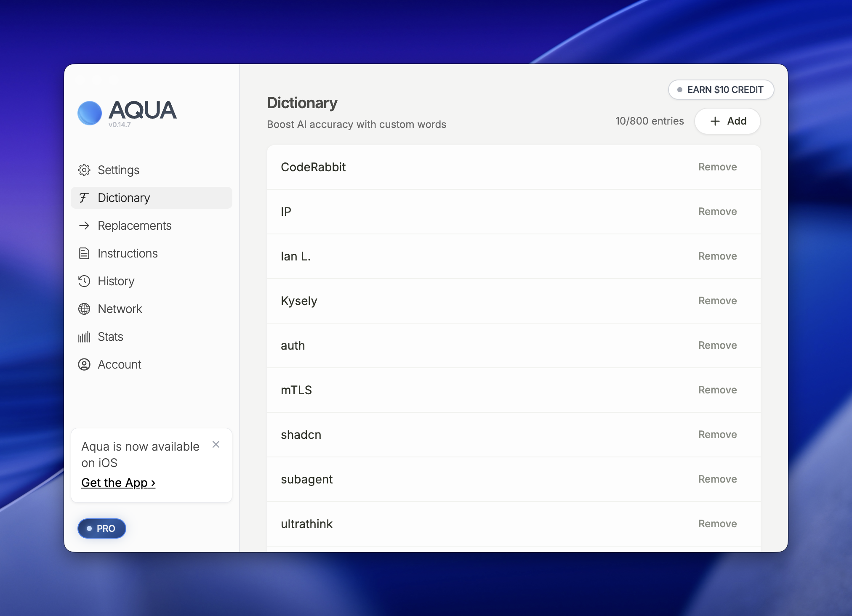Select the IP dictionary word
The width and height of the screenshot is (852, 616).
tap(286, 212)
